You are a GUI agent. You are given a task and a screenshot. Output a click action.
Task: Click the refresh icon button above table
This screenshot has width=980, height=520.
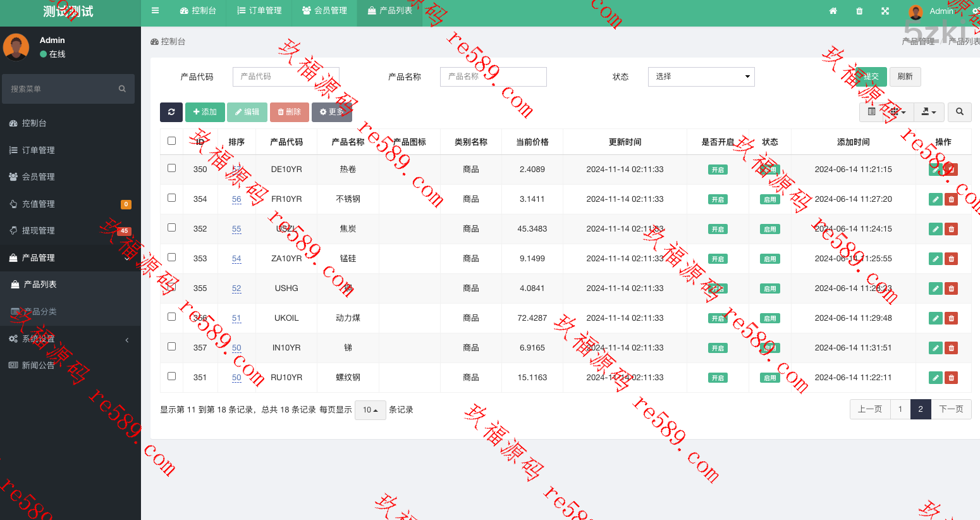coord(171,112)
